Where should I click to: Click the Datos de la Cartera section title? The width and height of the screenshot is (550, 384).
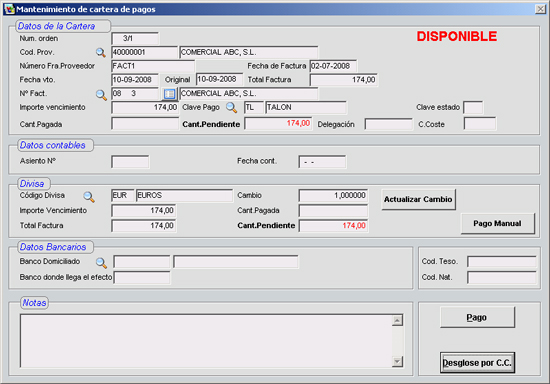pos(56,26)
